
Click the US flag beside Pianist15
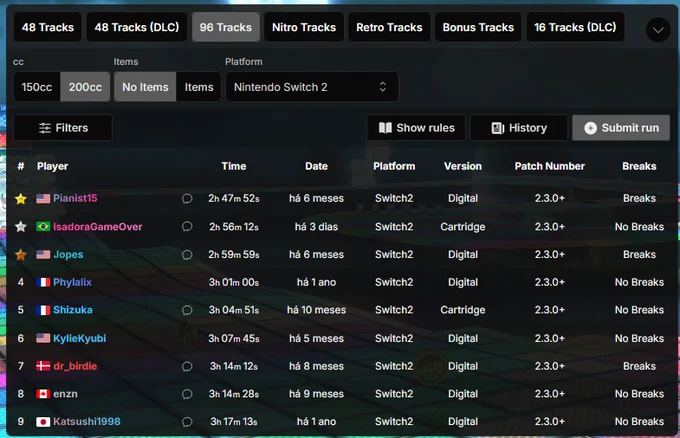point(43,199)
